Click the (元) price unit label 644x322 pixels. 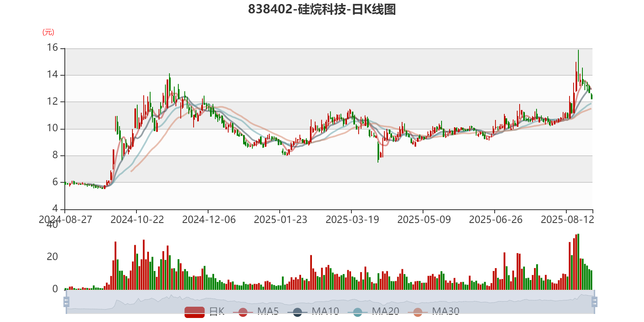coord(48,32)
